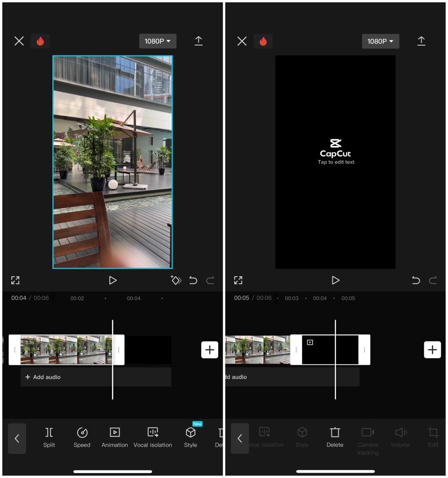This screenshot has width=448, height=478.
Task: Undo the last edit
Action: tap(193, 280)
